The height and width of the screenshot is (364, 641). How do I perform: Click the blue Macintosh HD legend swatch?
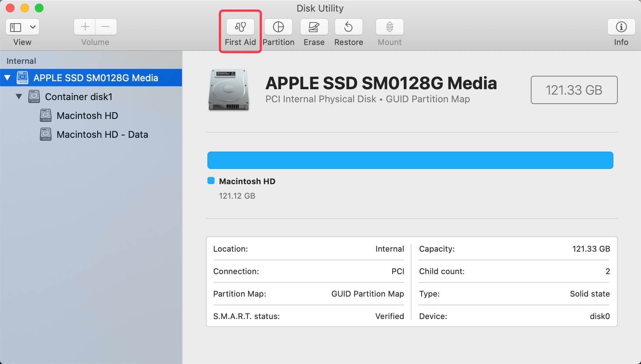[x=211, y=181]
